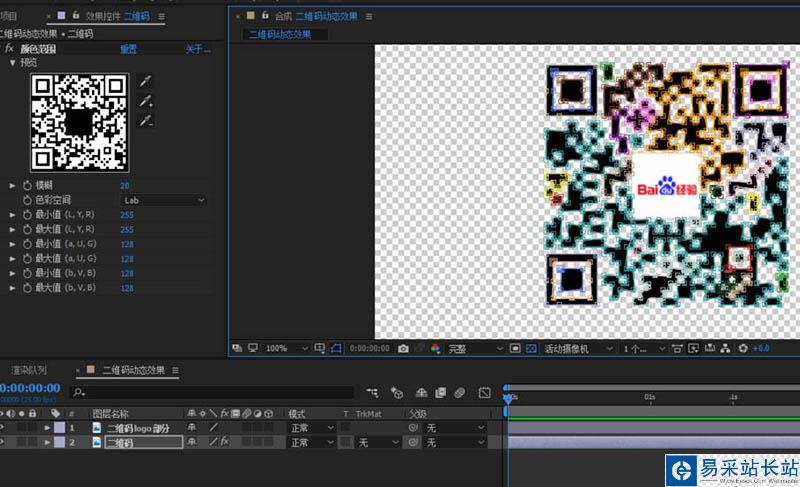
Task: Open the 活动摄像机 camera dropdown
Action: (x=578, y=349)
